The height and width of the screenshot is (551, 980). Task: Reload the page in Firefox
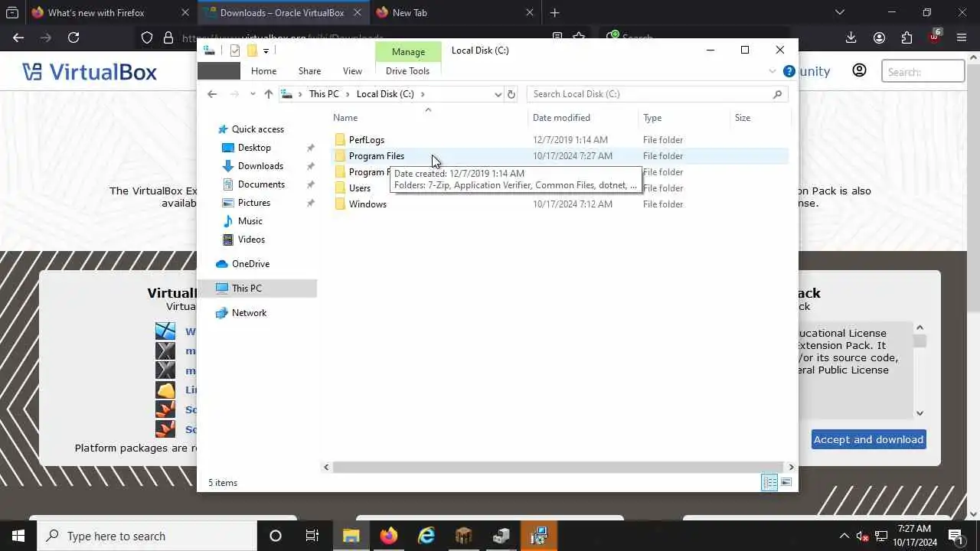73,37
